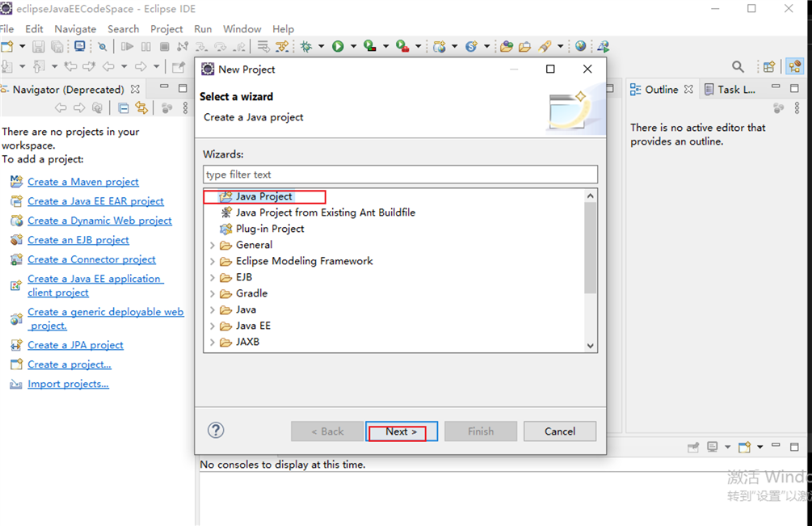Open Navigator panel View Menu (three dots)
Screen dimensions: 812x526
tap(185, 107)
